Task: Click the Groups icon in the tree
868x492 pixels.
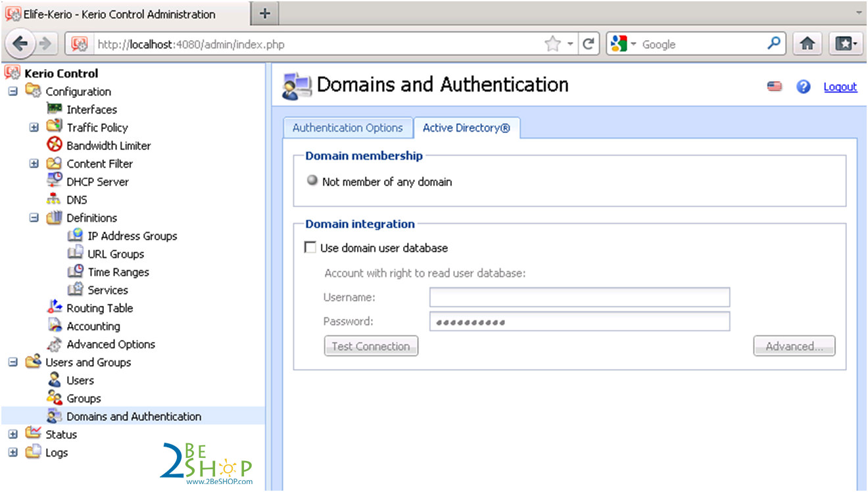Action: pos(55,398)
